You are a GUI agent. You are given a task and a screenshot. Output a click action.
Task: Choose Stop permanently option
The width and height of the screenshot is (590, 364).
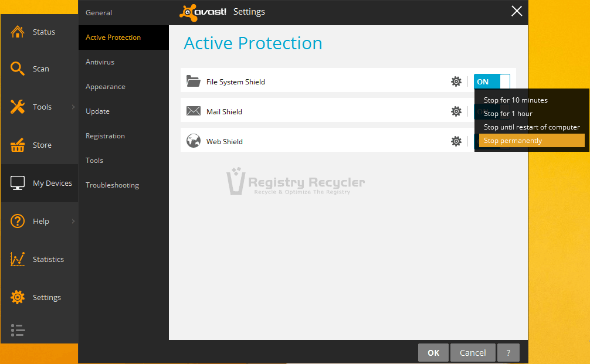(532, 141)
